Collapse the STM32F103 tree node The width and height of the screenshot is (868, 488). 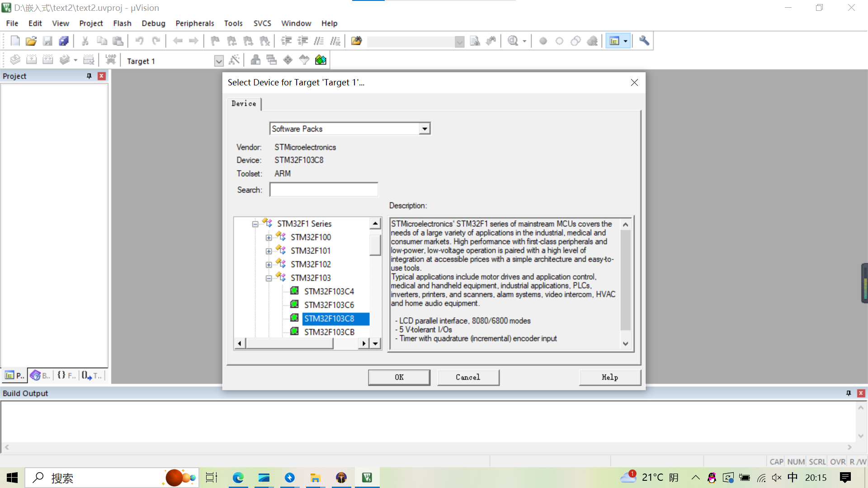pyautogui.click(x=269, y=278)
